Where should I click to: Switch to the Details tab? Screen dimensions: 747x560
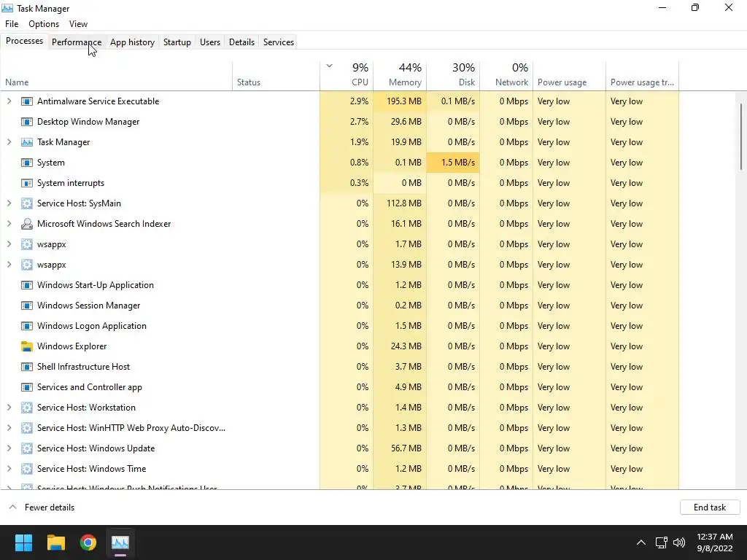point(241,42)
